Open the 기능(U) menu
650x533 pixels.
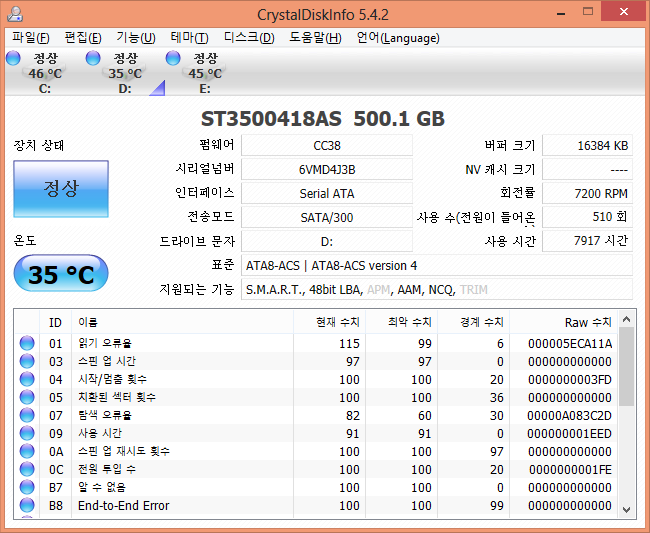(x=136, y=38)
